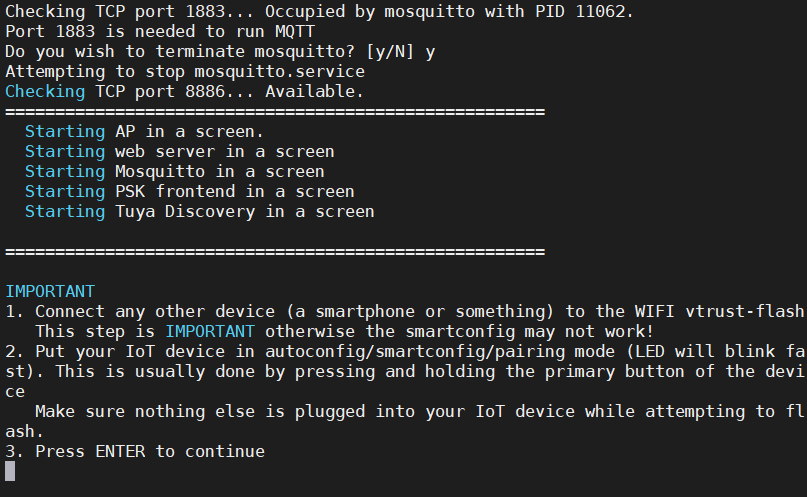
Task: Click the cyan IMPORTANT heading
Action: coord(50,291)
